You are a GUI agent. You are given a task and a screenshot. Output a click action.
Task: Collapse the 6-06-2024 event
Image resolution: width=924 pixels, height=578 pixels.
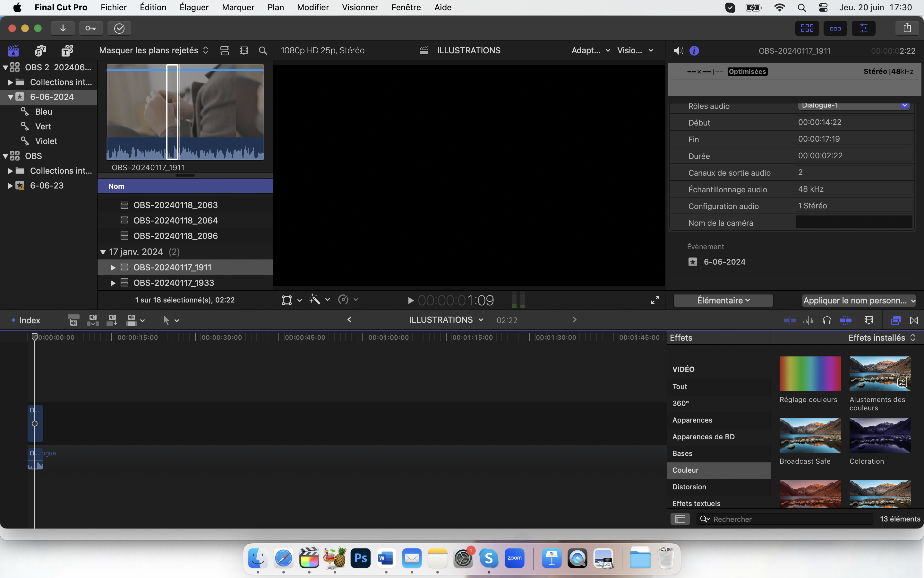(x=10, y=97)
